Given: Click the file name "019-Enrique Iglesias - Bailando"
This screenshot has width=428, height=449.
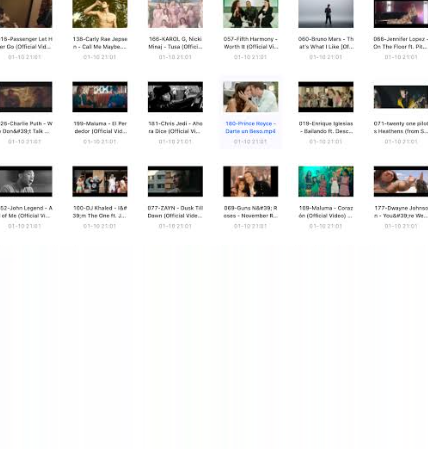Looking at the screenshot, I should [326, 127].
